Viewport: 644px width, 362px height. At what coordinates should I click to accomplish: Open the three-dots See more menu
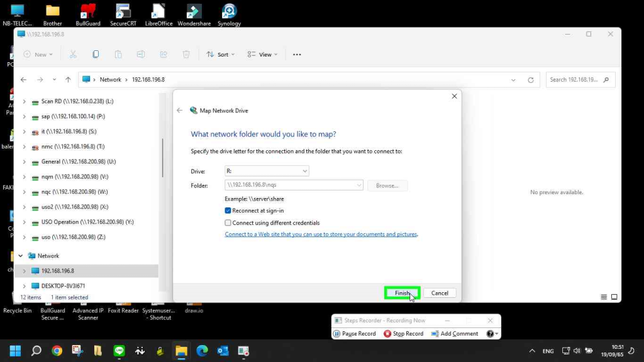[x=297, y=55]
